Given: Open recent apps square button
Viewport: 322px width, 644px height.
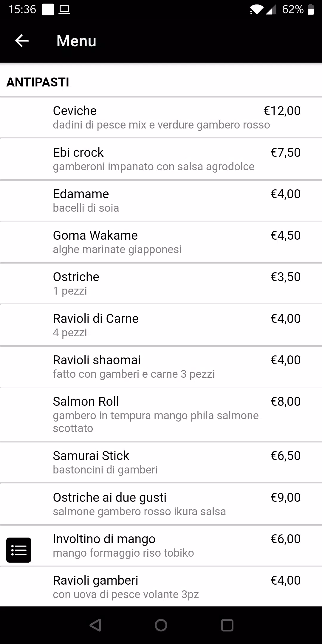Looking at the screenshot, I should coord(227,625).
